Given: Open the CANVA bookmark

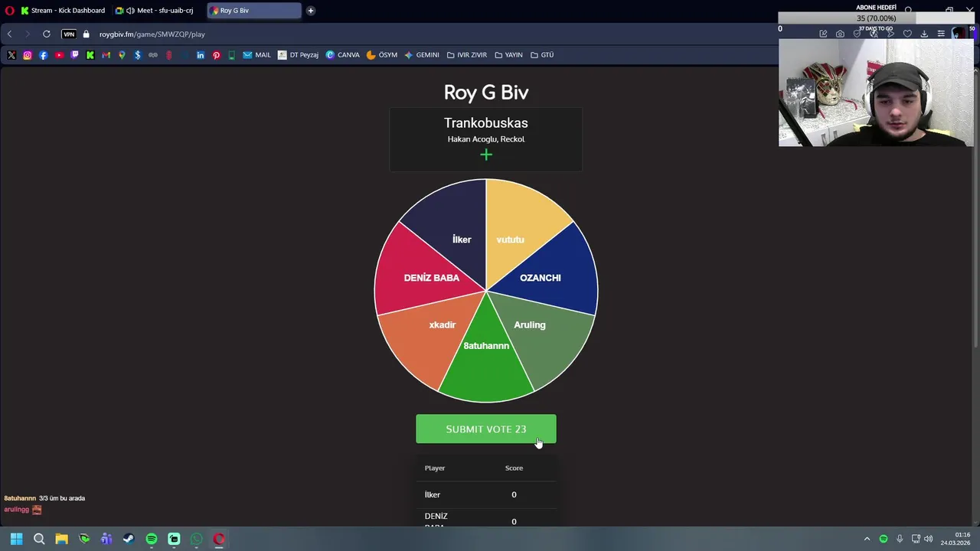Looking at the screenshot, I should (342, 55).
